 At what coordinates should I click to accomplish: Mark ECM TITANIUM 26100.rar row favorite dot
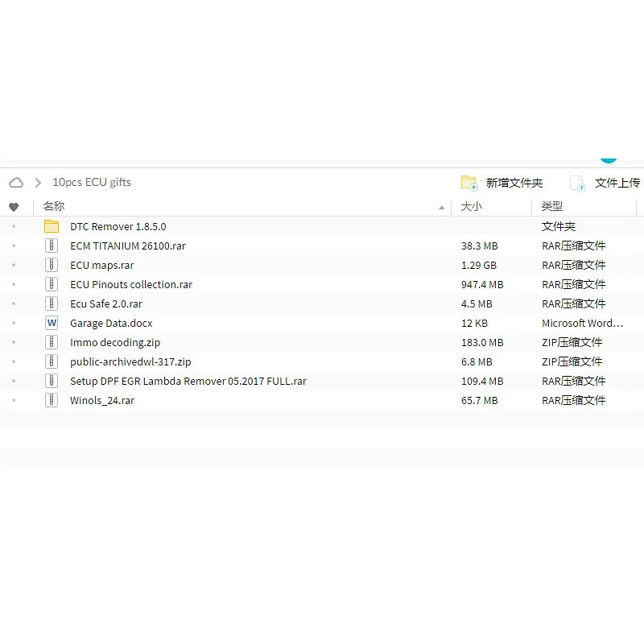coord(14,246)
